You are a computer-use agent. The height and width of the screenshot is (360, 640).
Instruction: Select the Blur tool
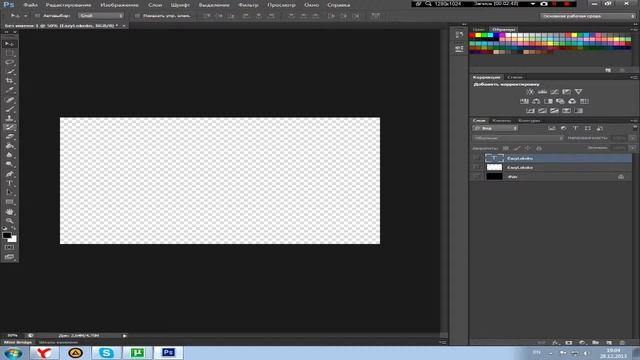(9, 155)
